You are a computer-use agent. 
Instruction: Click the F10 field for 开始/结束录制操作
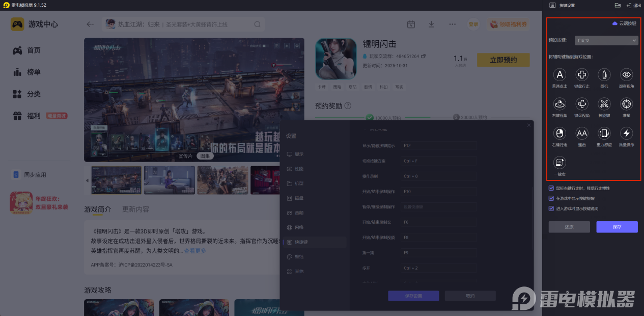point(439,192)
